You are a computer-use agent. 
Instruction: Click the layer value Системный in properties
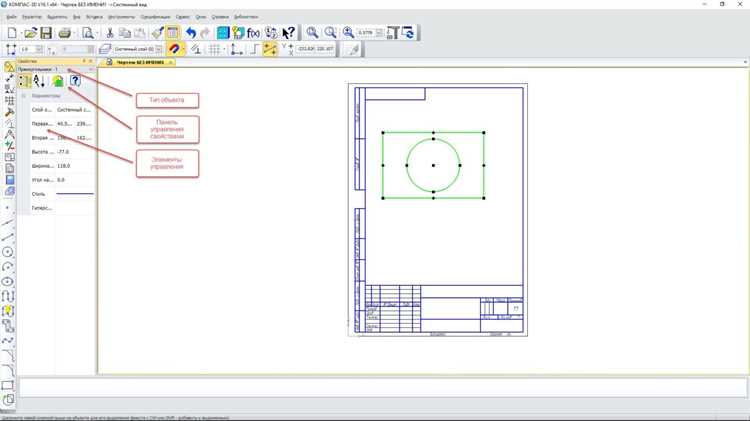pos(75,110)
